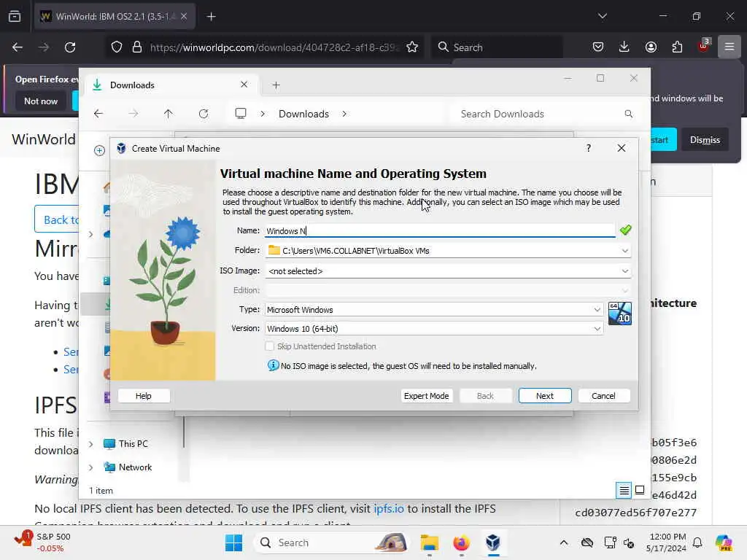Open File Explorer from taskbar
This screenshot has width=747, height=560.
429,542
